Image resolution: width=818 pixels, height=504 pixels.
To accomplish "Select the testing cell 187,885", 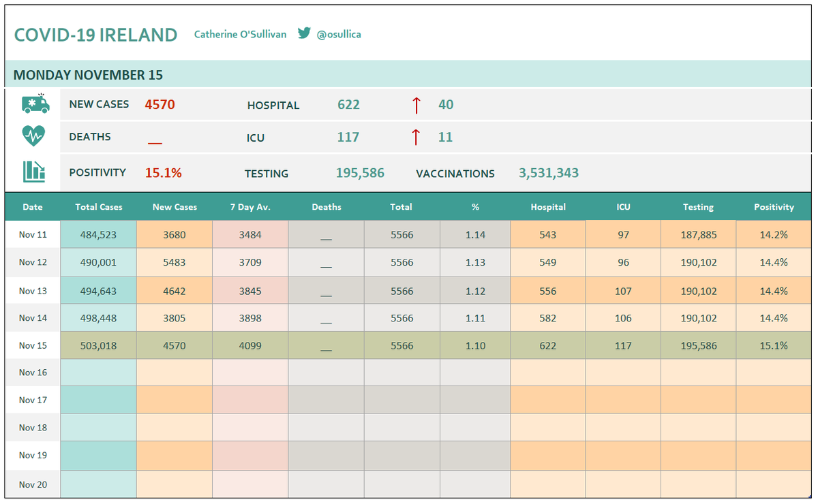I will coord(699,234).
